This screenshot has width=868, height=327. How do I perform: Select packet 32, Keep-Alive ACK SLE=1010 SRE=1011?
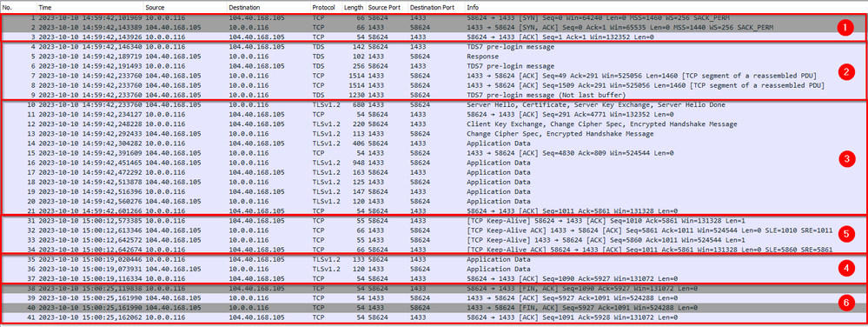click(x=434, y=230)
